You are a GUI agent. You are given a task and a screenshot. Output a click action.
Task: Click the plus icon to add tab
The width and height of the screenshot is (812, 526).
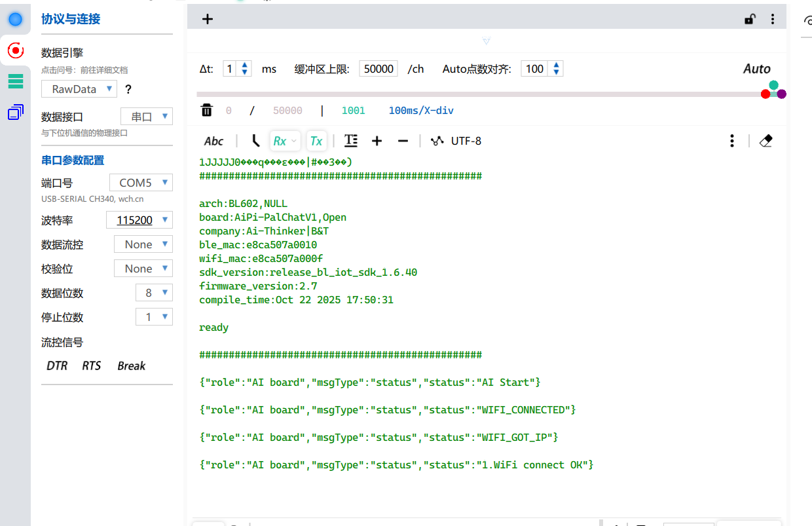[x=208, y=19]
